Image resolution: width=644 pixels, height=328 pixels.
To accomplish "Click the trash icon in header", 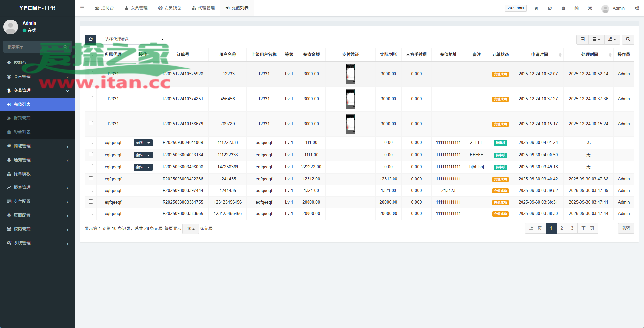I will (x=563, y=8).
